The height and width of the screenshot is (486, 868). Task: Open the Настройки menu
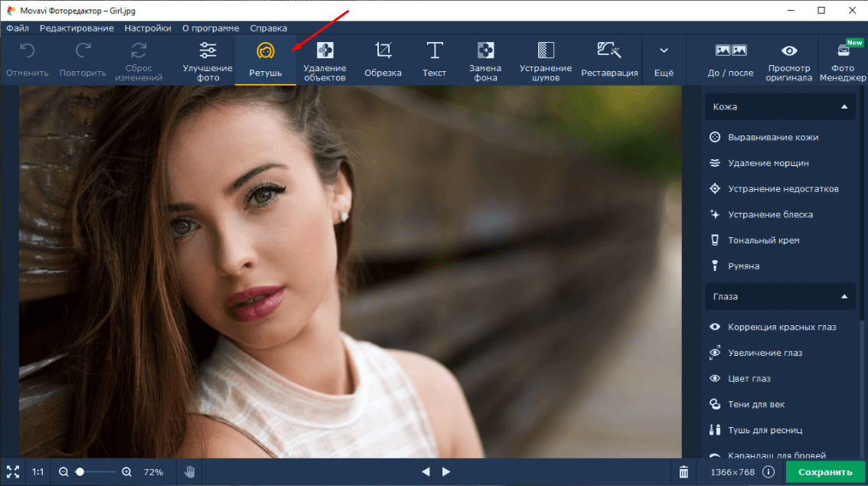pyautogui.click(x=148, y=28)
